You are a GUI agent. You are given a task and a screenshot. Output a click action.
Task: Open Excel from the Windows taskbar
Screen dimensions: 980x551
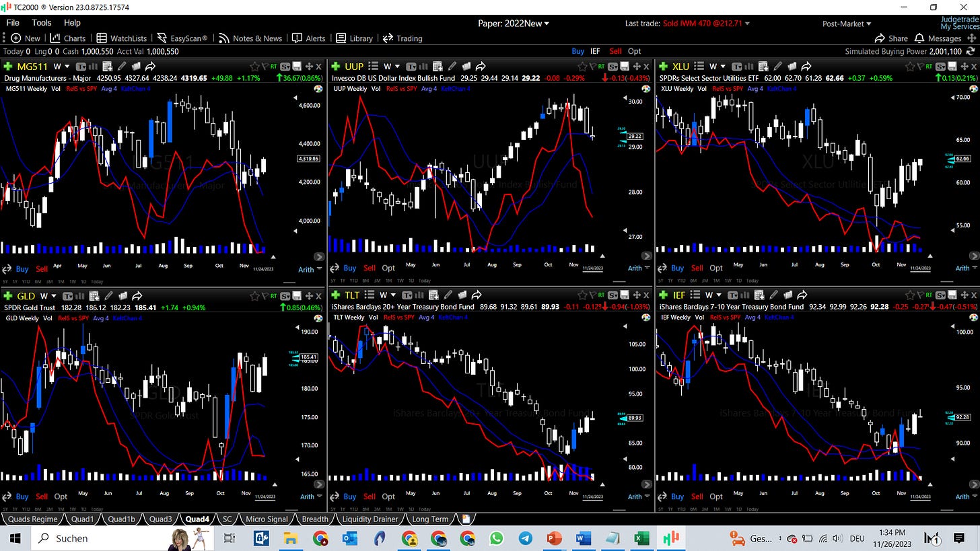click(x=641, y=538)
